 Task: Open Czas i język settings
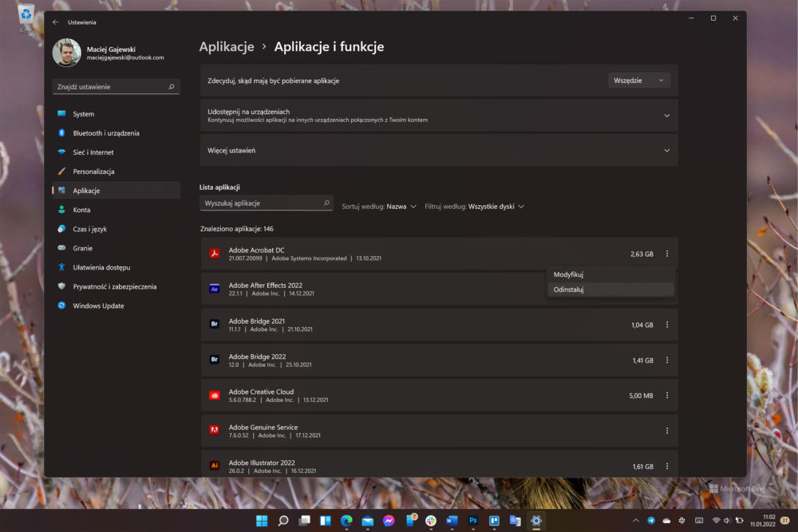(x=116, y=229)
